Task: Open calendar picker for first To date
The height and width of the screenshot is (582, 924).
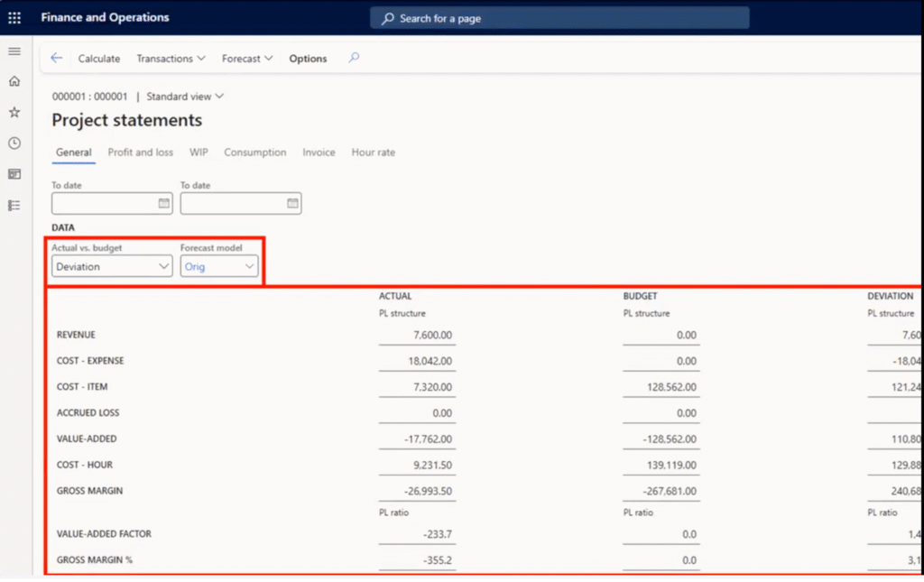Action: point(164,204)
